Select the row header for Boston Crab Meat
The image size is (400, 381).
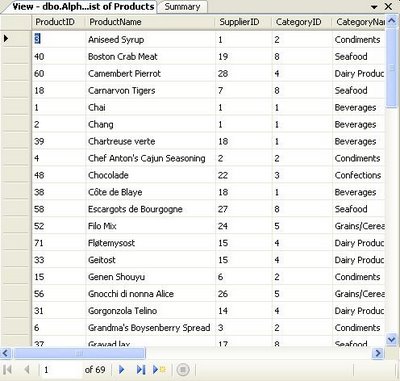tap(16, 56)
